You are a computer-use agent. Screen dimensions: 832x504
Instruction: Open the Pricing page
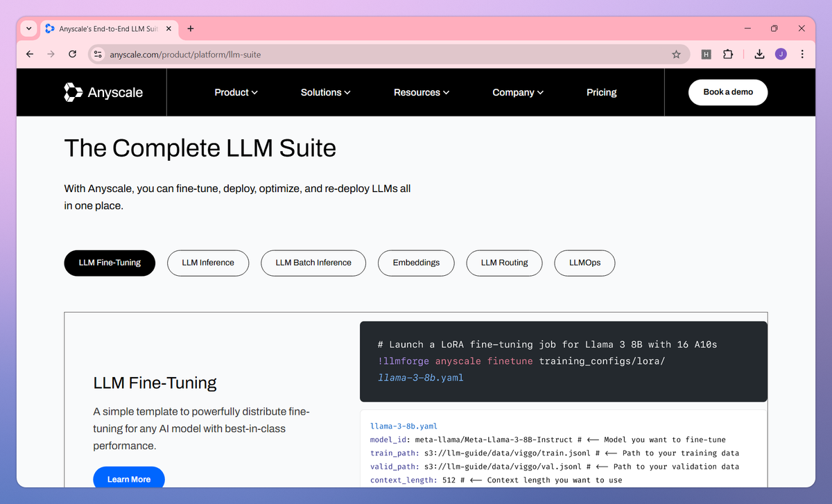601,92
